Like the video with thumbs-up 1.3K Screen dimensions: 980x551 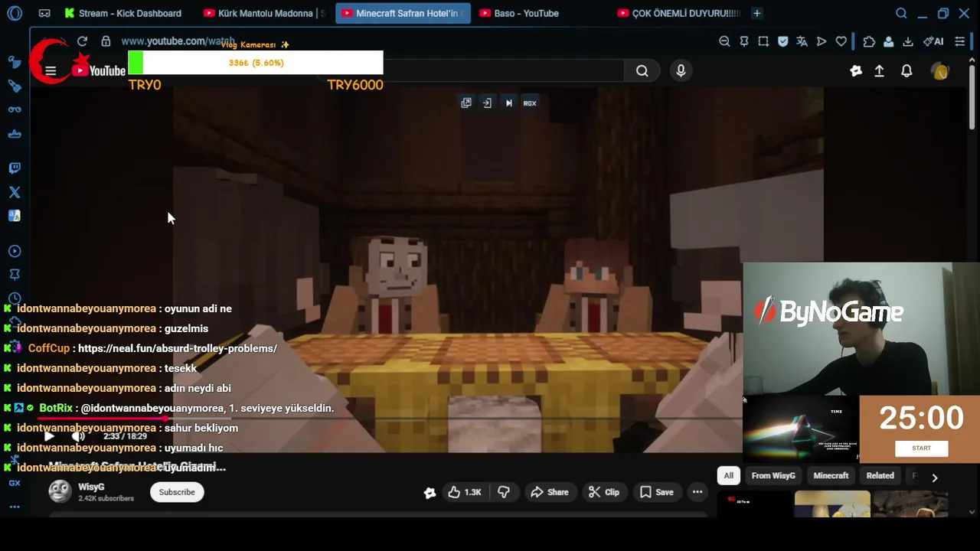pyautogui.click(x=465, y=492)
